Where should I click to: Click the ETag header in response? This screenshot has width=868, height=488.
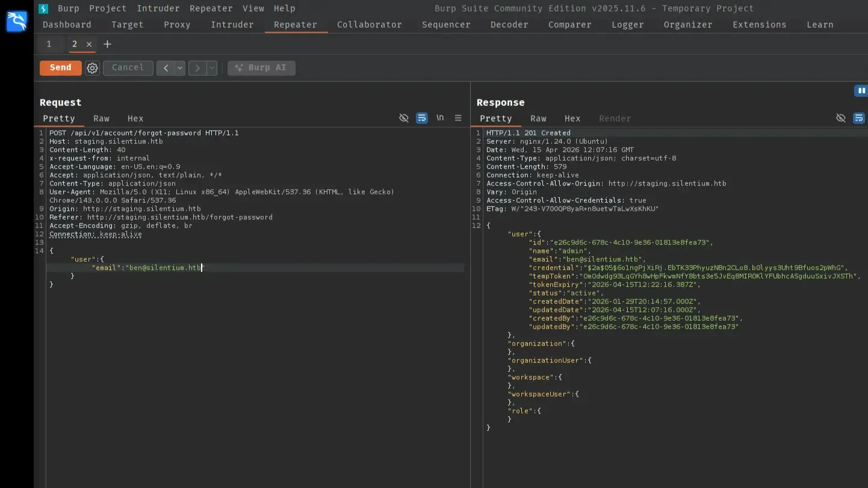pyautogui.click(x=572, y=209)
